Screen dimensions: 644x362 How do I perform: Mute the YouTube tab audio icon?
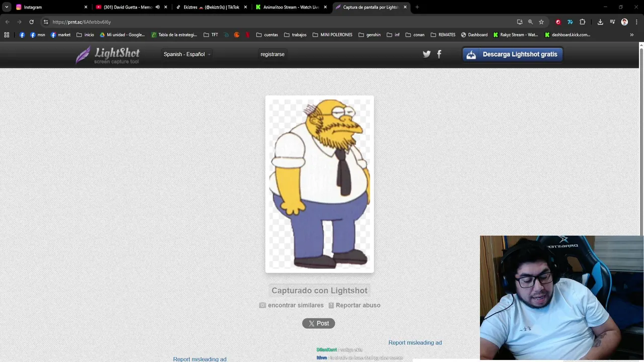tap(157, 7)
